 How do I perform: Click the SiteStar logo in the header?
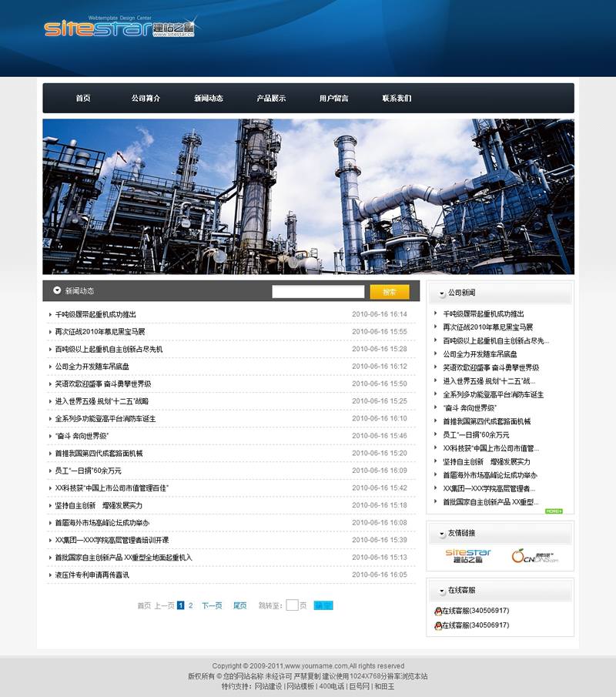[119, 28]
